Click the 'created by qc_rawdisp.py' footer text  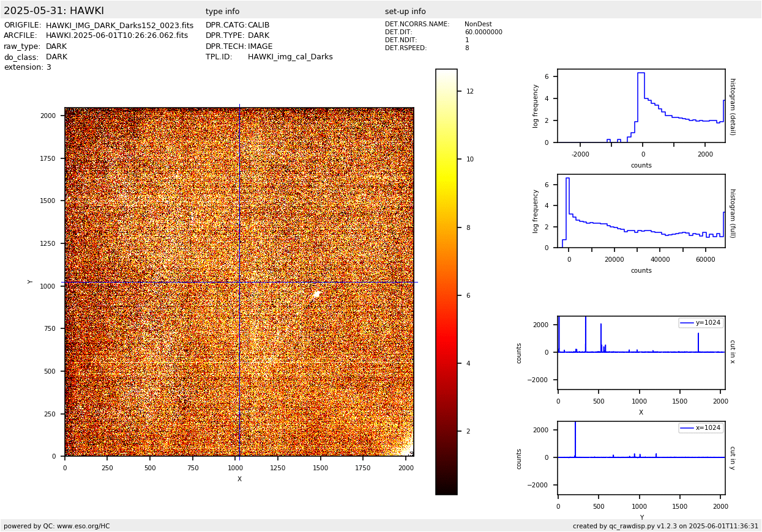click(665, 526)
